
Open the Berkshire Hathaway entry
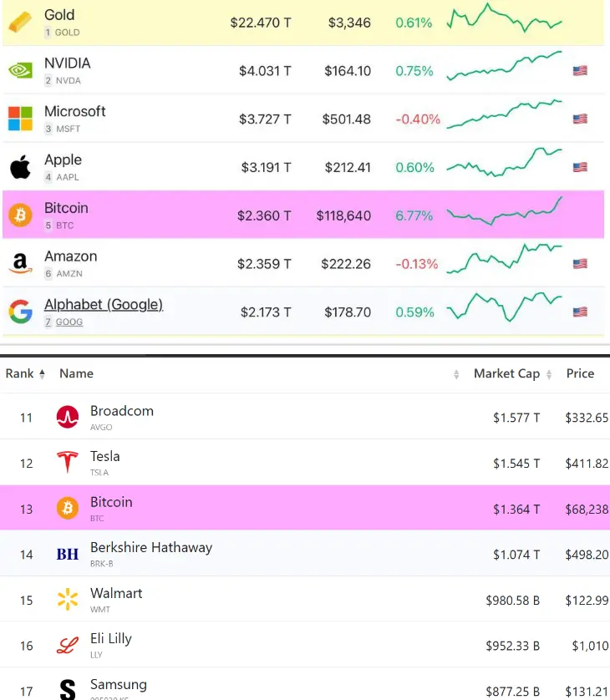click(151, 548)
